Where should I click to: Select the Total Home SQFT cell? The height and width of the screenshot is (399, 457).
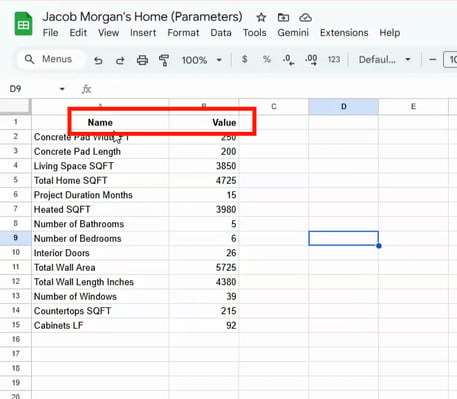(x=100, y=180)
